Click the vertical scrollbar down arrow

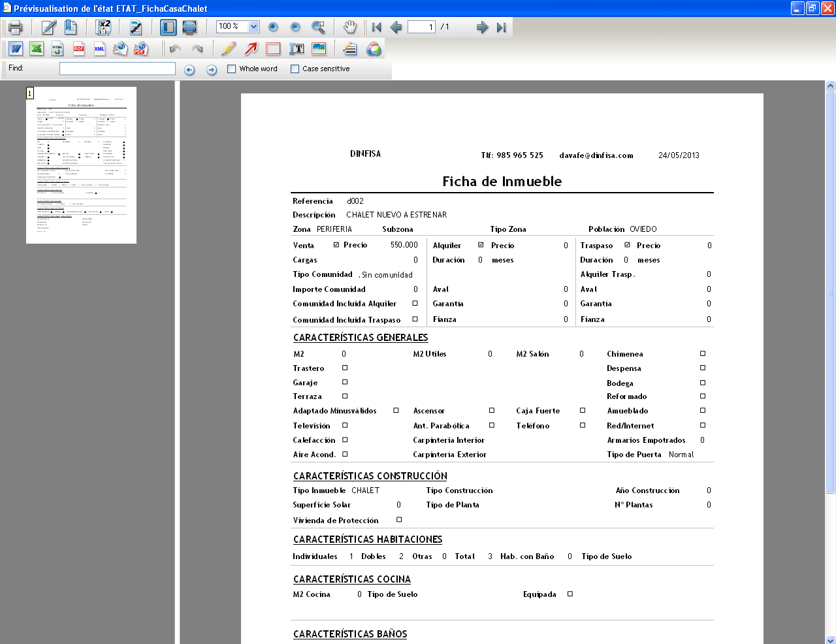coord(831,639)
